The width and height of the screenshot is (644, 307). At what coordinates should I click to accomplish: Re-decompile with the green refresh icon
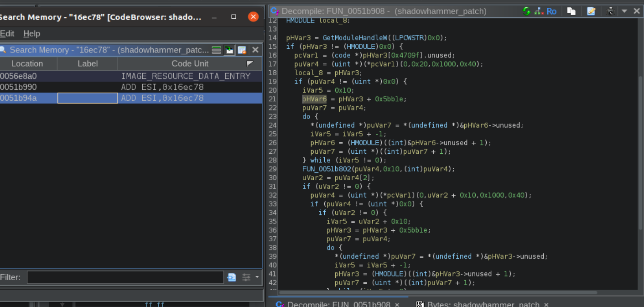tap(526, 11)
